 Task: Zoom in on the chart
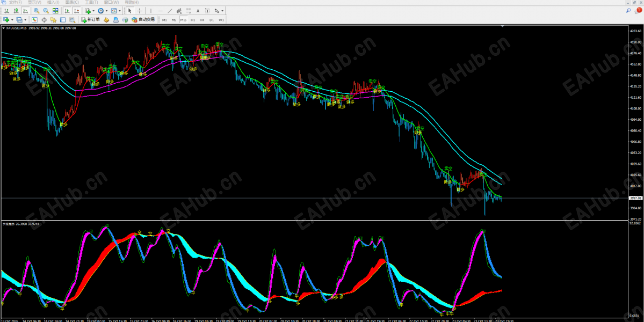[x=37, y=11]
